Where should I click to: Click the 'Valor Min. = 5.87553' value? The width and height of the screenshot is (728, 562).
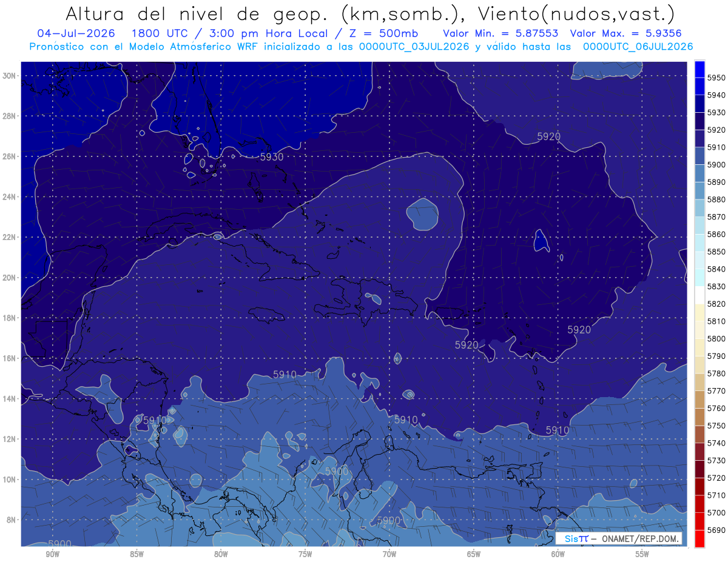click(x=500, y=33)
